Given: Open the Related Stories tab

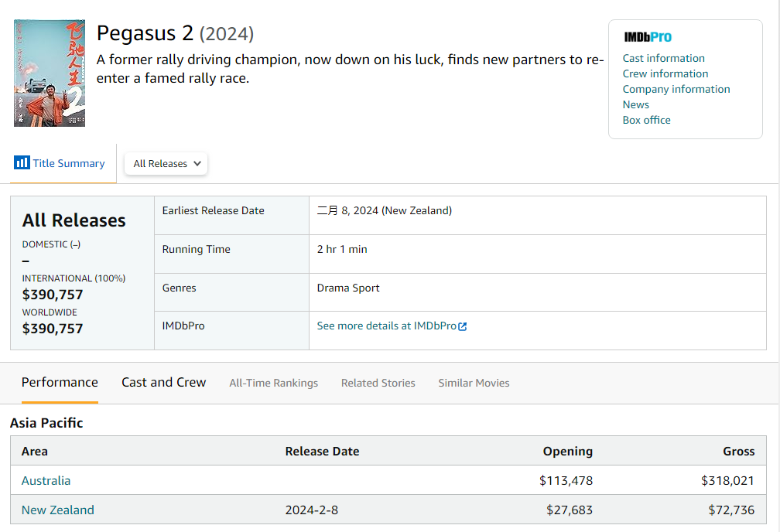Looking at the screenshot, I should coord(378,384).
